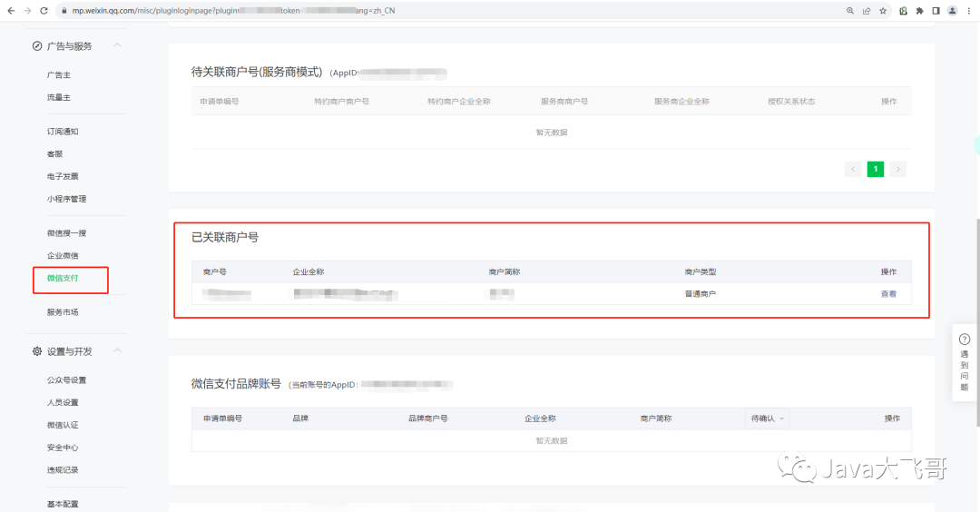Click the browser forward arrow

27,11
